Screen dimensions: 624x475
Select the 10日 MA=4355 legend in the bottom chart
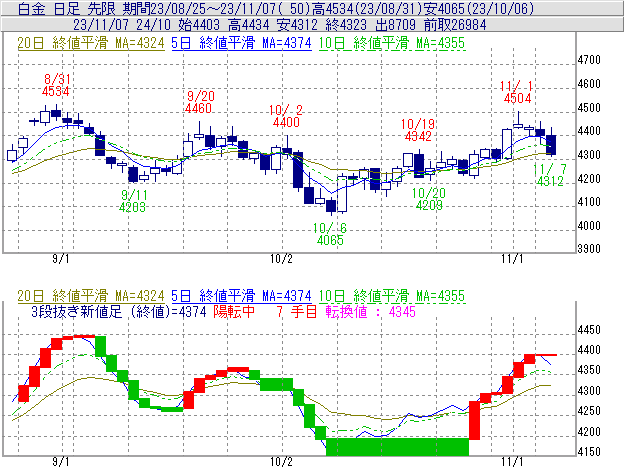click(x=392, y=296)
